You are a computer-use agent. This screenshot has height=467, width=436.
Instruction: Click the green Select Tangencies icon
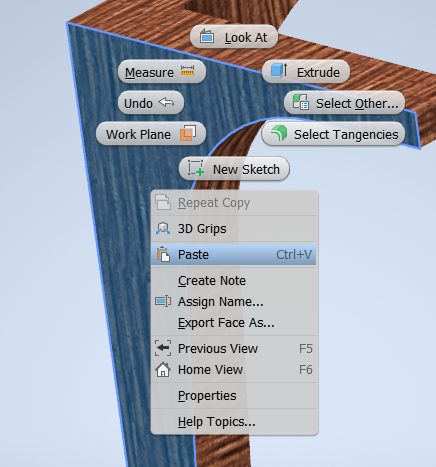tap(279, 133)
